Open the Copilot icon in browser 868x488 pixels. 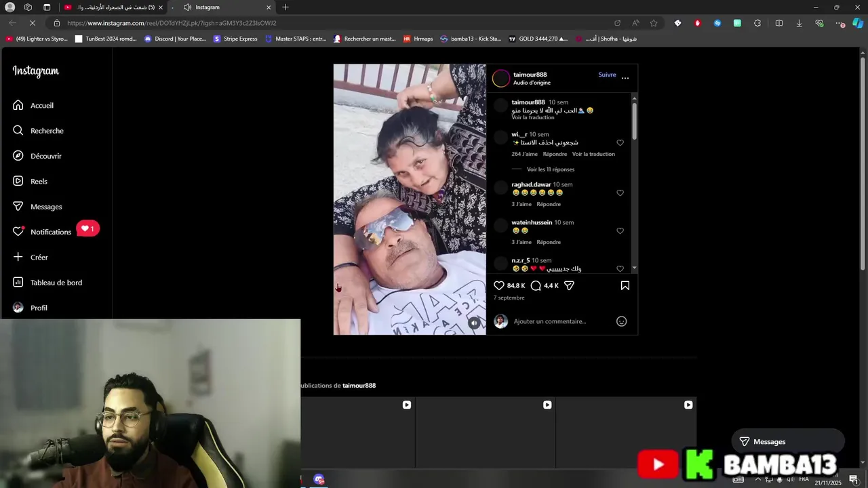click(858, 23)
